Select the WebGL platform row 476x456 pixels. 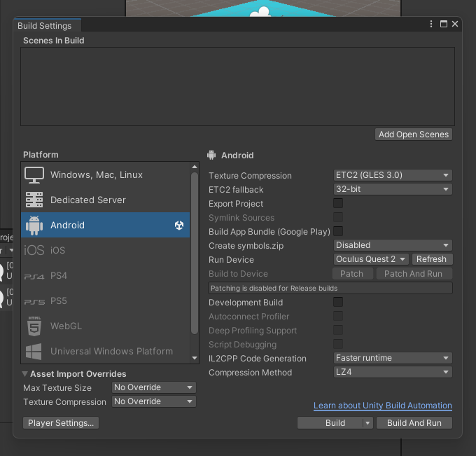tap(105, 326)
